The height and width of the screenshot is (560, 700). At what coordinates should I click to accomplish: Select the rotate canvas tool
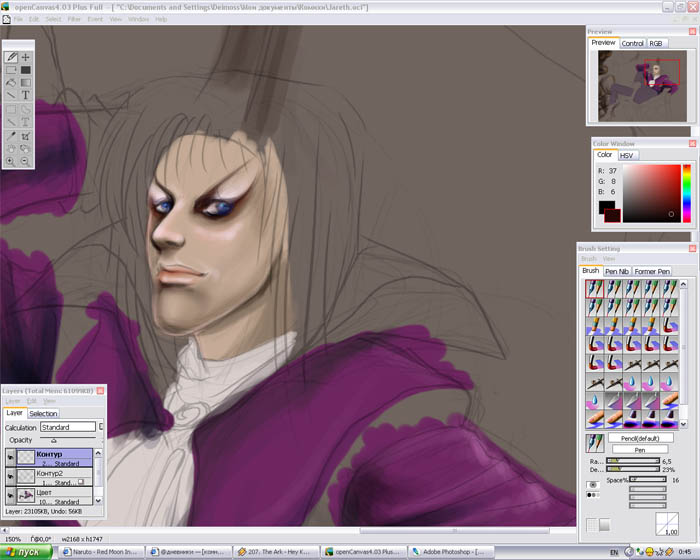[25, 148]
